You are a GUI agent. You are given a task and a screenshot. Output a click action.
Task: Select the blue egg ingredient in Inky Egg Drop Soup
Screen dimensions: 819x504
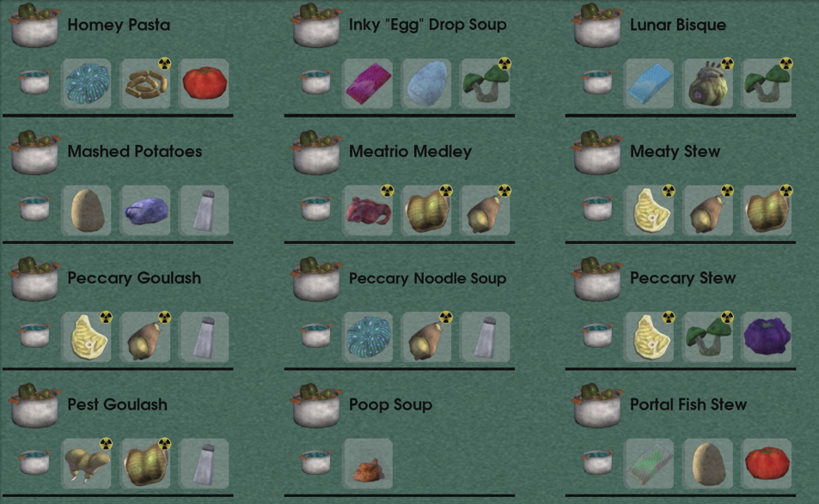[x=426, y=83]
